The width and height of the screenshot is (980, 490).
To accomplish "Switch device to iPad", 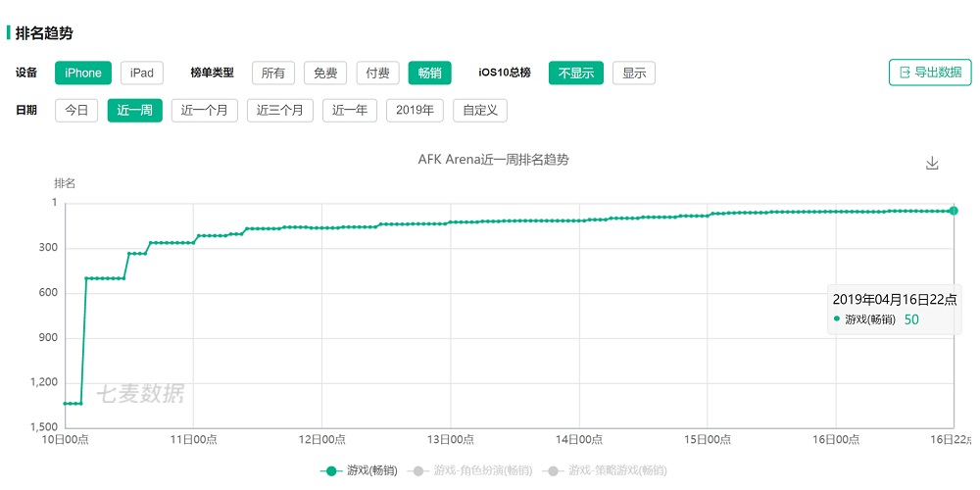I will [142, 73].
